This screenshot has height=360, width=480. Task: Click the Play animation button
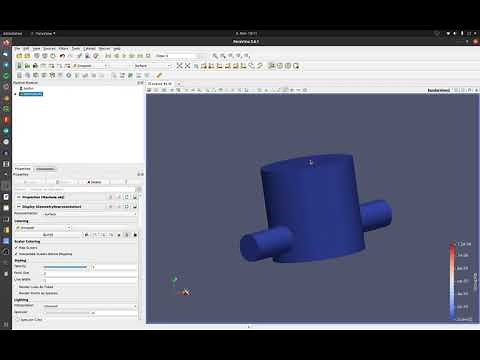(124, 56)
